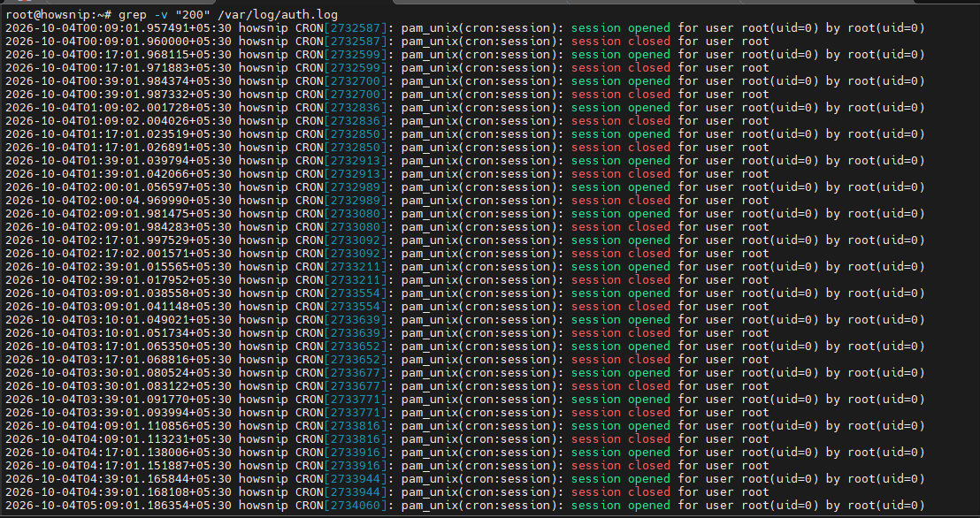Image resolution: width=980 pixels, height=518 pixels.
Task: Click "session closed" on the 03:17:01.068816 line
Action: [621, 360]
